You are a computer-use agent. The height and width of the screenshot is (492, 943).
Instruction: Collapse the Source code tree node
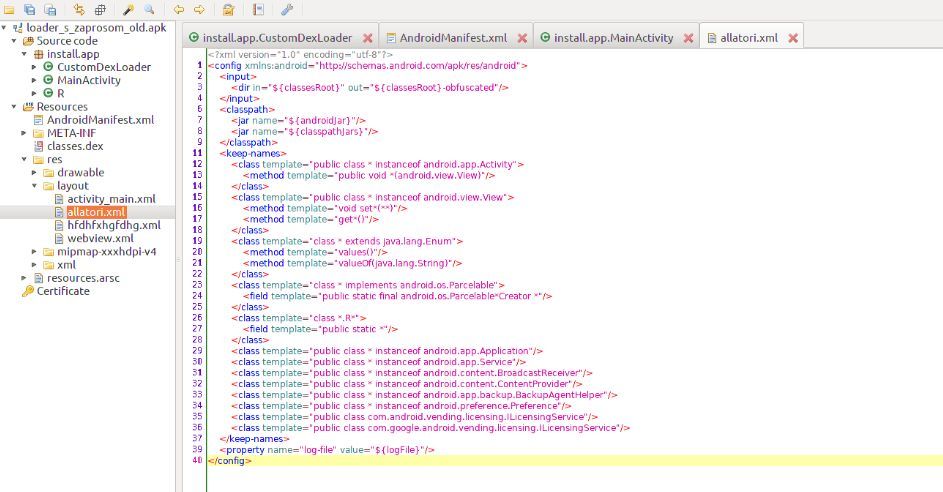pos(15,40)
